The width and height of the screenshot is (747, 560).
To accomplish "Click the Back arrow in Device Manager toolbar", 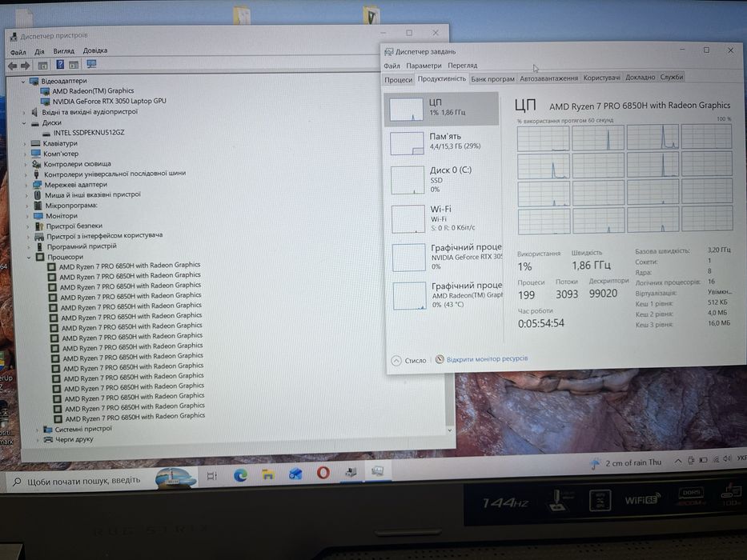I will [13, 66].
